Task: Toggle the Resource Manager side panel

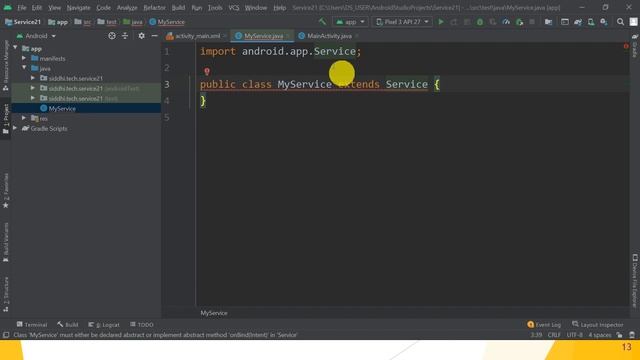Action: click(6, 65)
